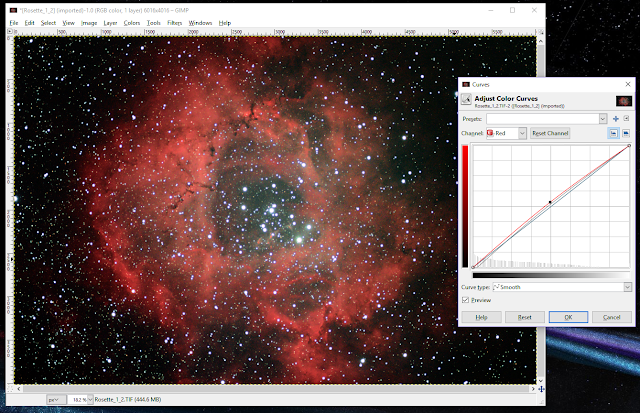Click the top-right curve endpoint
Viewport: 640px width, 413px height.
[x=629, y=146]
